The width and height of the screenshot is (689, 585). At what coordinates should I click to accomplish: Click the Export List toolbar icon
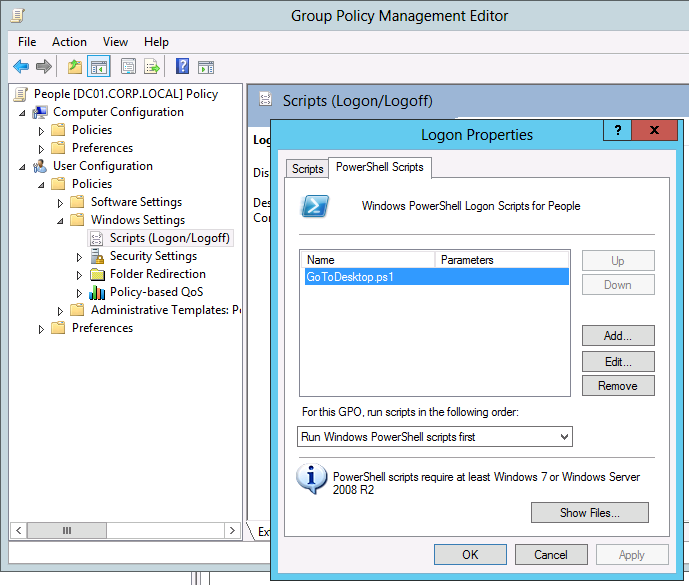pos(152,67)
